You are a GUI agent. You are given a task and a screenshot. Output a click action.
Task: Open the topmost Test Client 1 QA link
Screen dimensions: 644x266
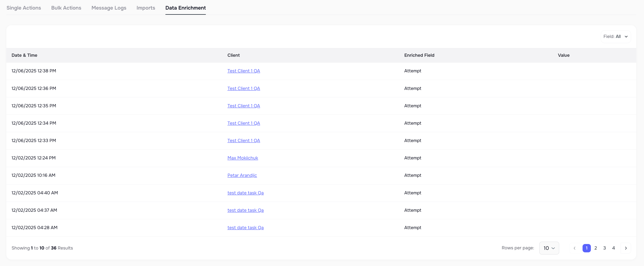coord(244,71)
